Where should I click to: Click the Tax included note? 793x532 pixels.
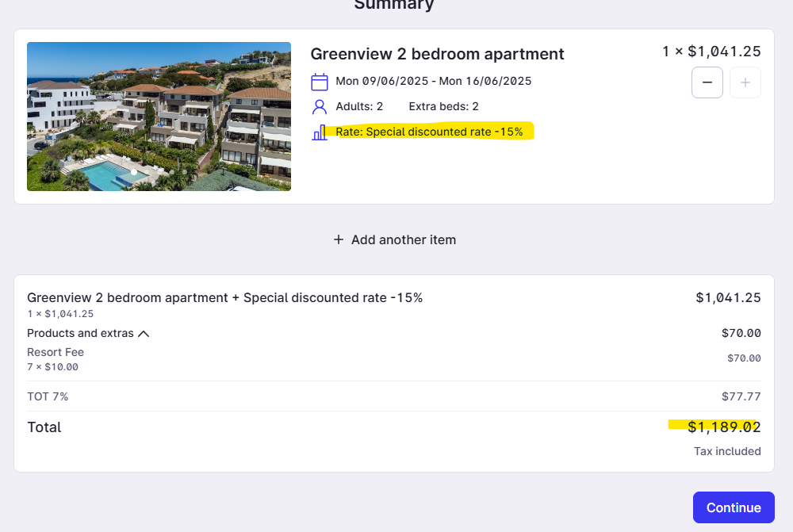pyautogui.click(x=727, y=451)
